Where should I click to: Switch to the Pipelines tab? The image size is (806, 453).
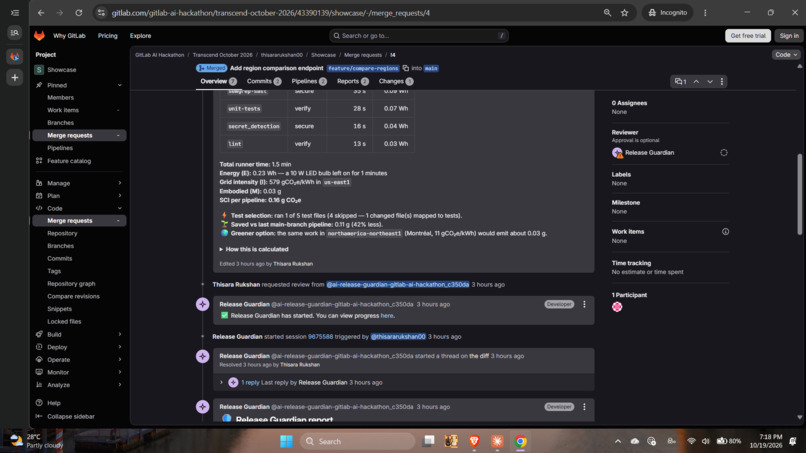click(x=309, y=81)
